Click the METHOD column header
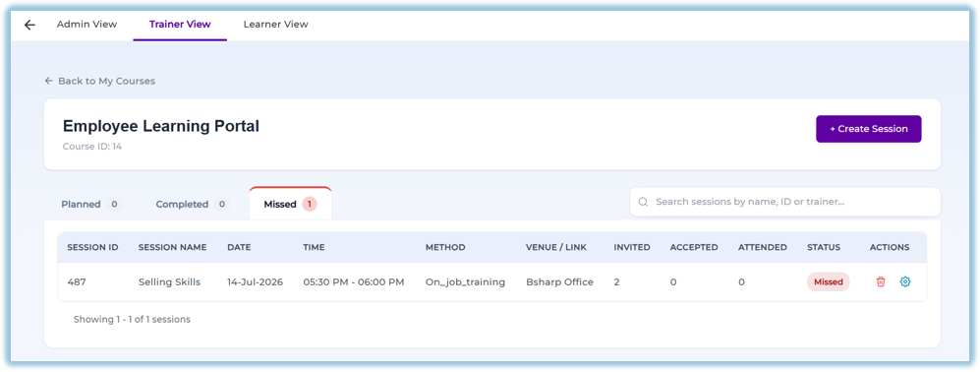980x372 pixels. 445,247
